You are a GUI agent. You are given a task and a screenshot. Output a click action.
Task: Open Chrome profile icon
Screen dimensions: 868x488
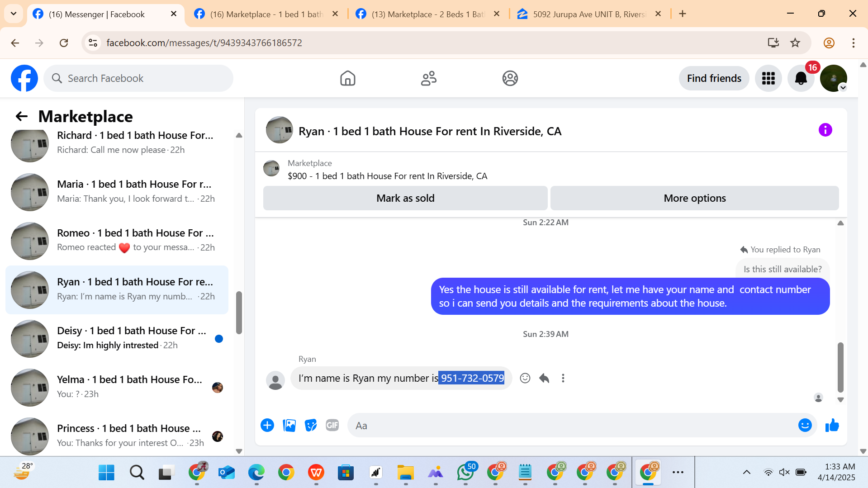point(829,43)
